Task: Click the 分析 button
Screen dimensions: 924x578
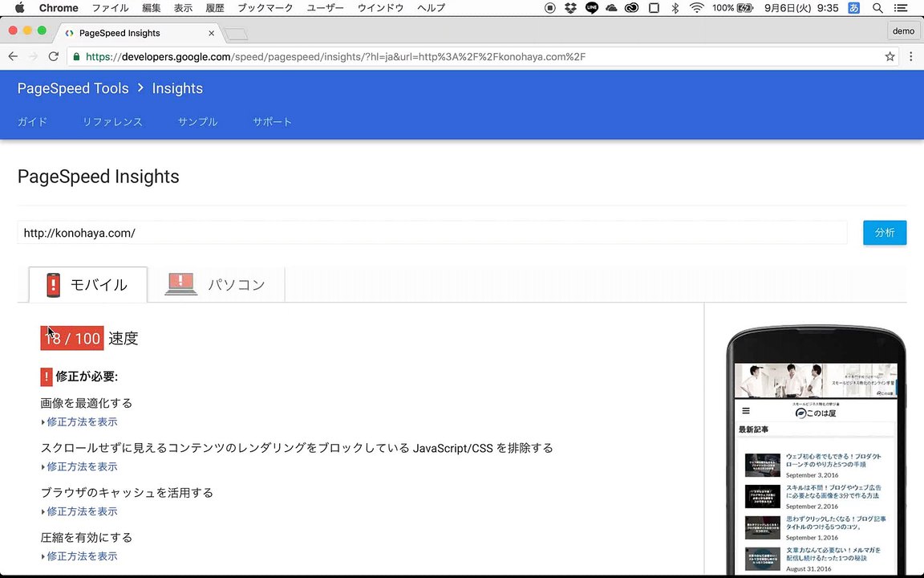Action: coord(885,233)
